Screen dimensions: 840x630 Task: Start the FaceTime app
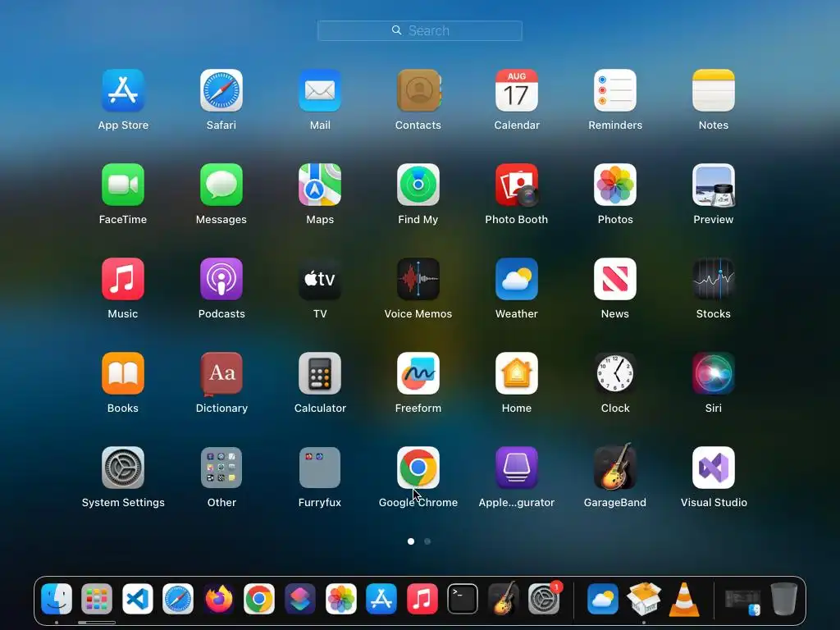(123, 185)
